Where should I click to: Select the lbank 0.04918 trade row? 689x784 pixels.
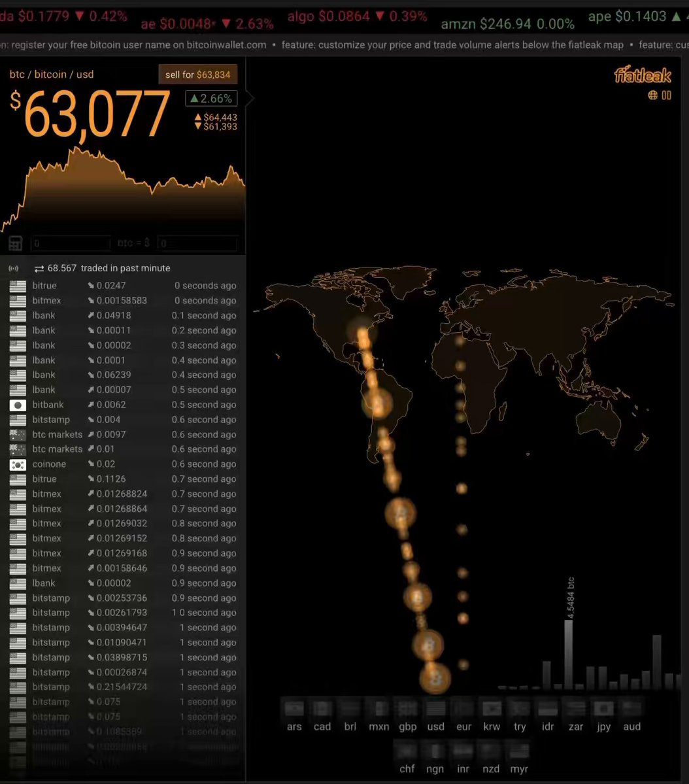[x=122, y=316]
